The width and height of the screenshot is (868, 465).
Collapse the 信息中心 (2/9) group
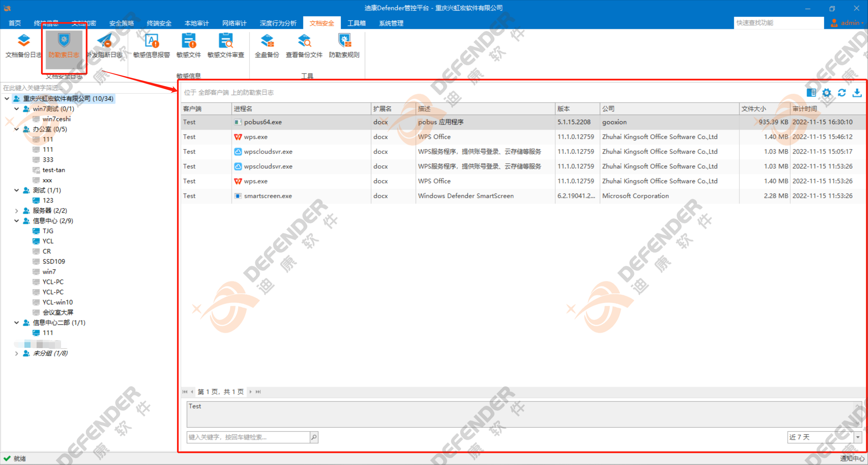click(16, 221)
